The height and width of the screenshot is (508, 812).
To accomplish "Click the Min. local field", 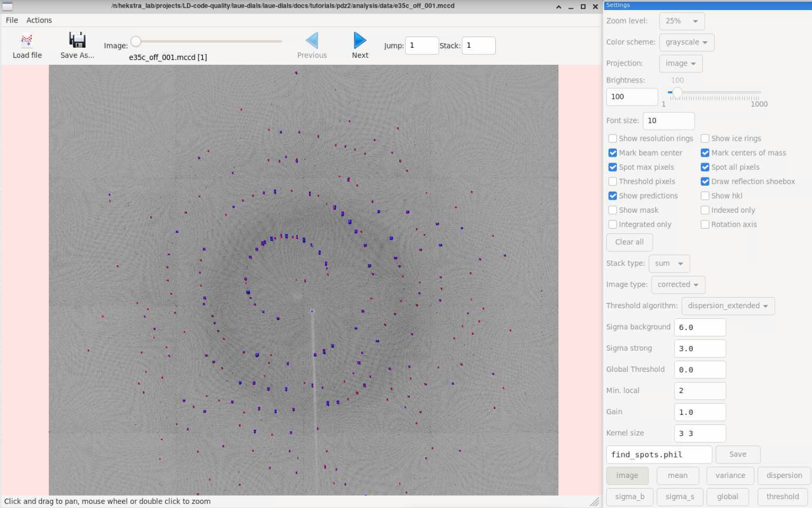I will pos(700,391).
